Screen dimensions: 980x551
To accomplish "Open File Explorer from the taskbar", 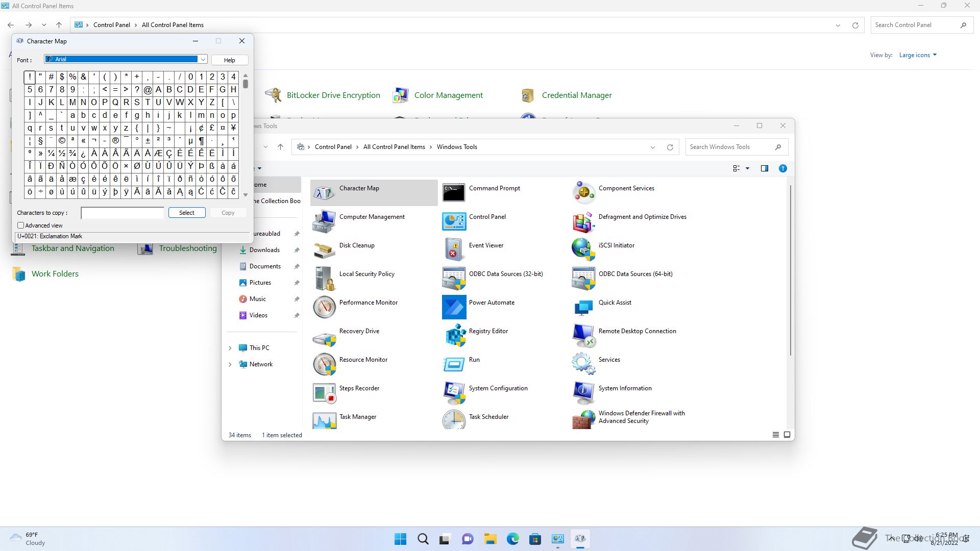I will 490,539.
